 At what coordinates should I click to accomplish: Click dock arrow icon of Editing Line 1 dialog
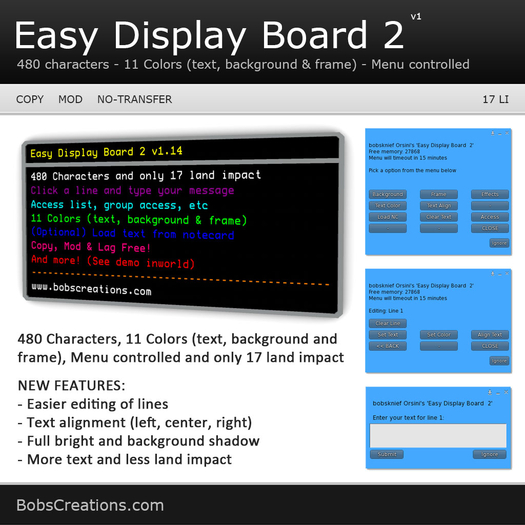493,274
